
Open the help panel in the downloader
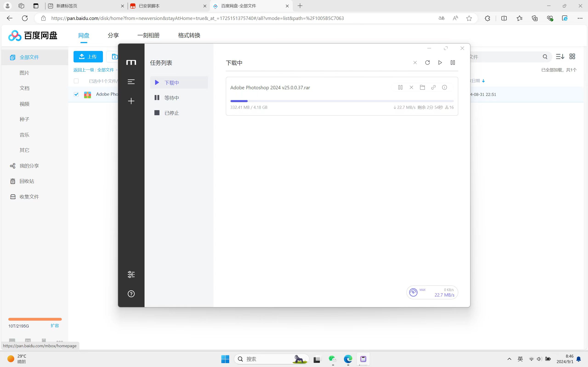[x=131, y=294]
